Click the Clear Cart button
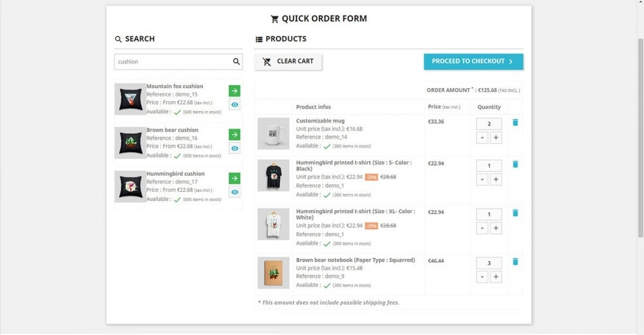 click(288, 62)
